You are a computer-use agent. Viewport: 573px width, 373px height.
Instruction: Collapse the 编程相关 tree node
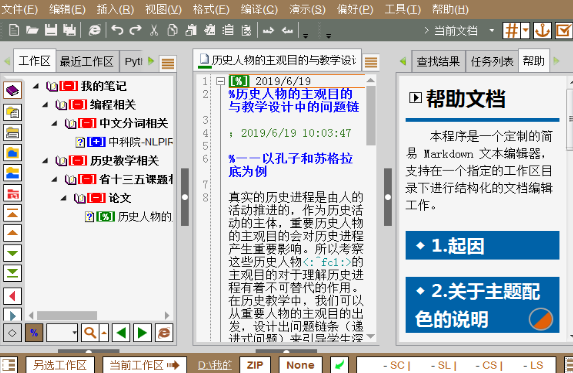pyautogui.click(x=45, y=105)
